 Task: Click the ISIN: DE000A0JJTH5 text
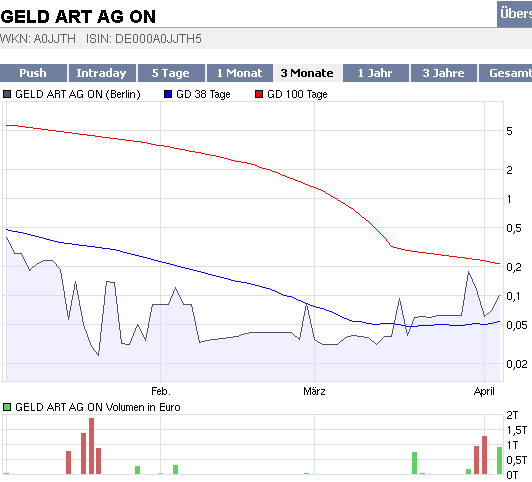point(144,39)
